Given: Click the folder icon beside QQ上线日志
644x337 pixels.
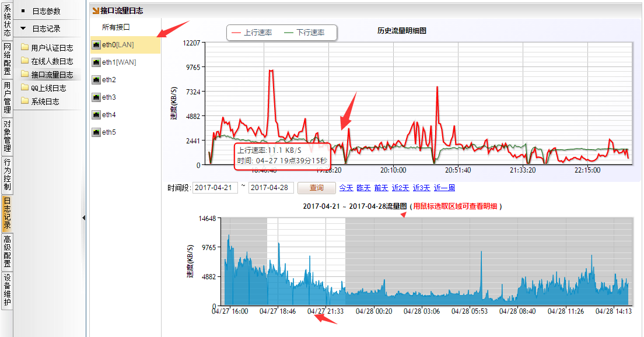Looking at the screenshot, I should click(x=24, y=88).
